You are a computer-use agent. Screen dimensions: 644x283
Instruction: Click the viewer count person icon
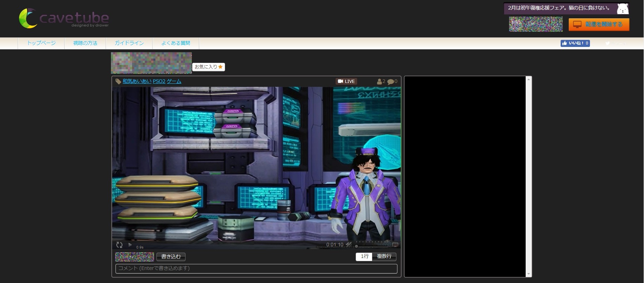pos(379,82)
